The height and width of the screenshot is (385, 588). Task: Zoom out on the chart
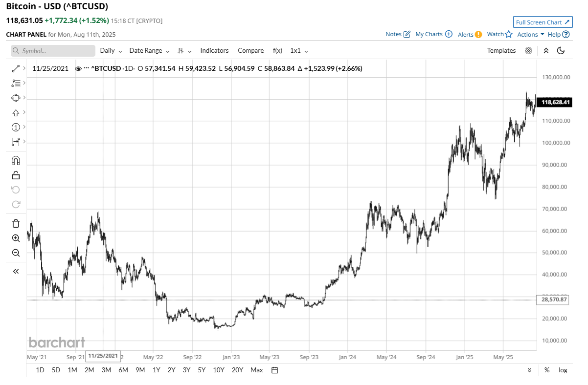point(16,253)
